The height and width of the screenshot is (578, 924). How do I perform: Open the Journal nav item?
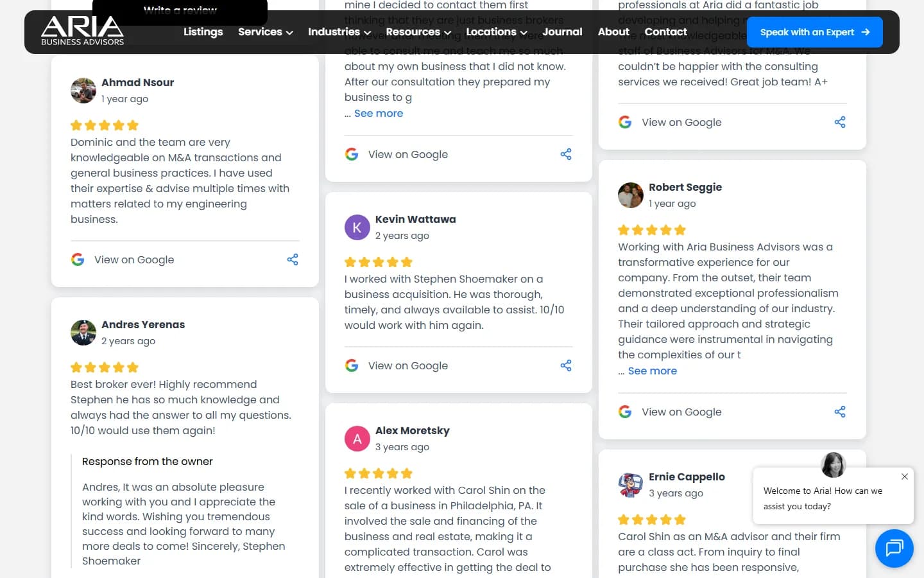[562, 31]
